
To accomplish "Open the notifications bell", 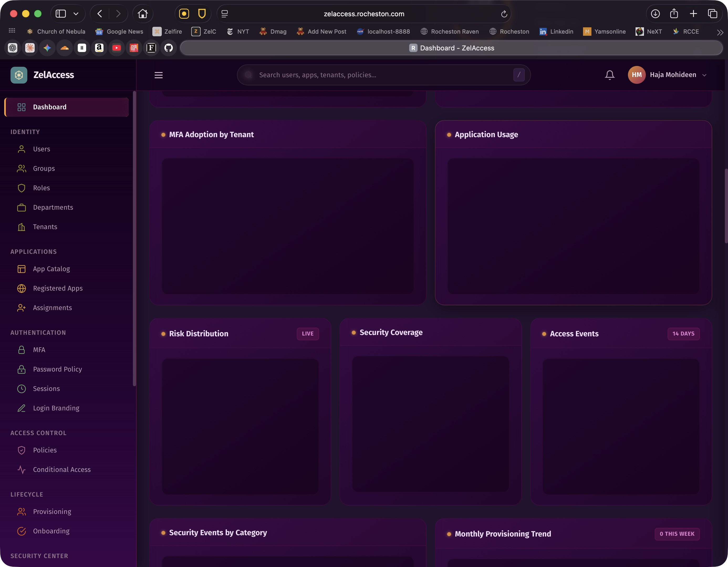I will (610, 75).
